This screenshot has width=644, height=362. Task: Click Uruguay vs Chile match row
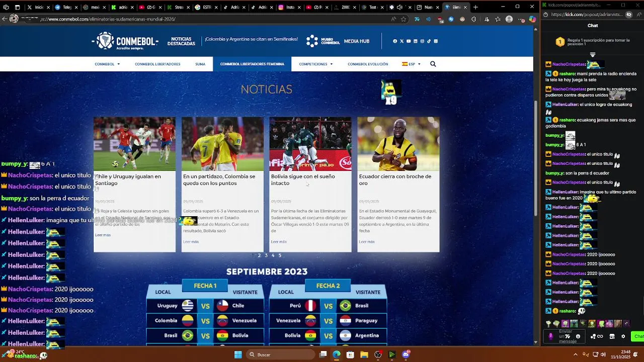point(205,306)
